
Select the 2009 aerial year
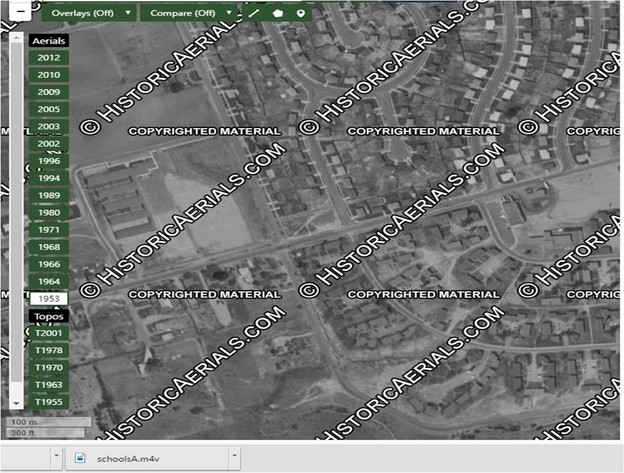49,92
